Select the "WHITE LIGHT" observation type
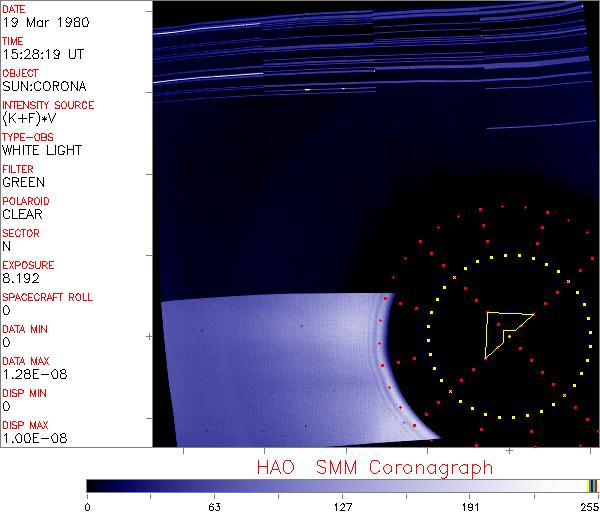The width and height of the screenshot is (600, 512). point(42,151)
